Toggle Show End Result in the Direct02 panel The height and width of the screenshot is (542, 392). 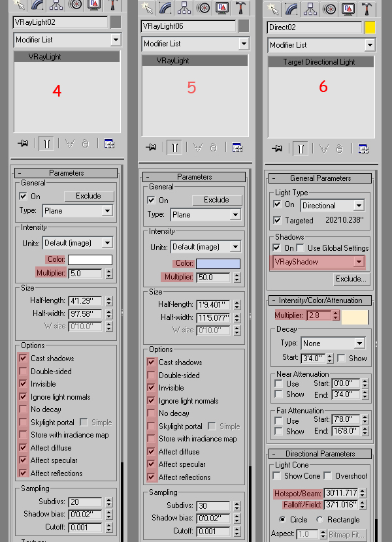[301, 148]
